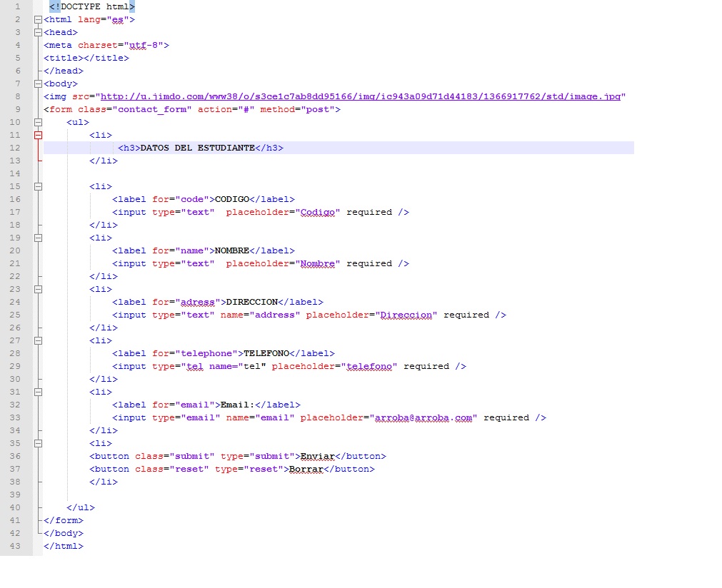Collapse the head section fold marker

point(39,33)
